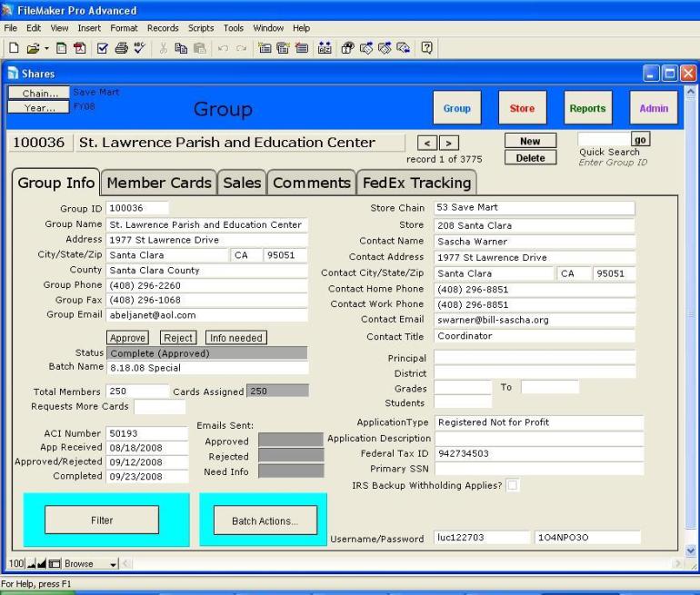Click the Check Spelling toolbar icon
The width and height of the screenshot is (700, 595).
(140, 48)
